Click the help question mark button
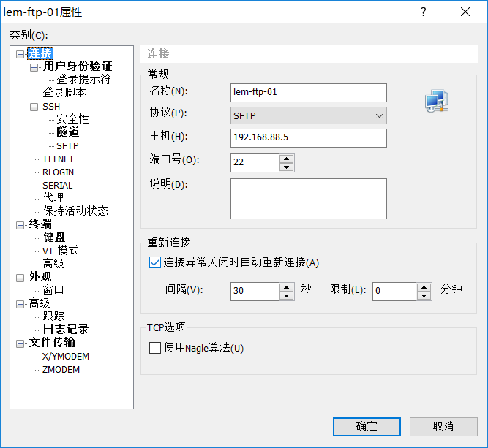 coord(424,12)
